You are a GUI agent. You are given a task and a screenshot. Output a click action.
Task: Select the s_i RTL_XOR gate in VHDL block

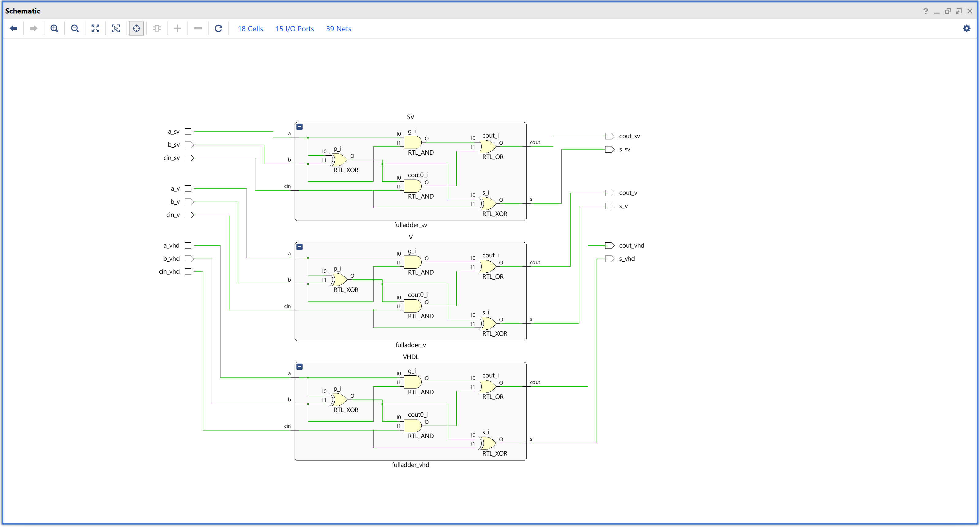[x=488, y=443]
